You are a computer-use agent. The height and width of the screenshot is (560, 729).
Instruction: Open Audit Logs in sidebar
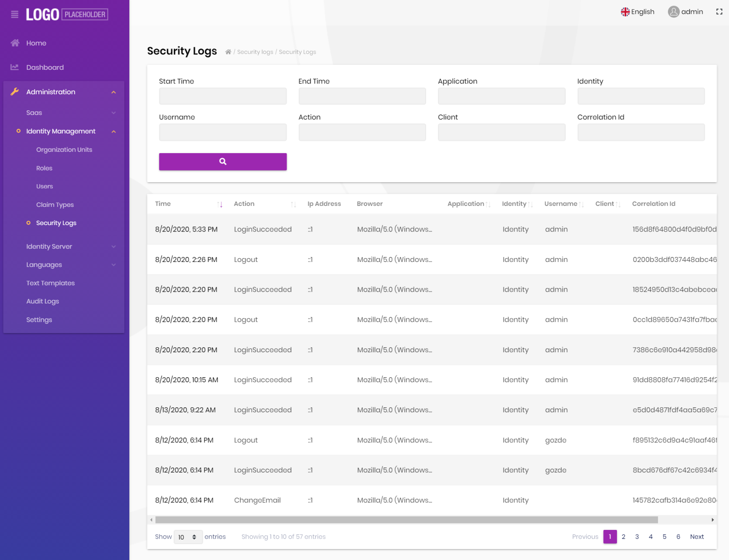coord(43,301)
